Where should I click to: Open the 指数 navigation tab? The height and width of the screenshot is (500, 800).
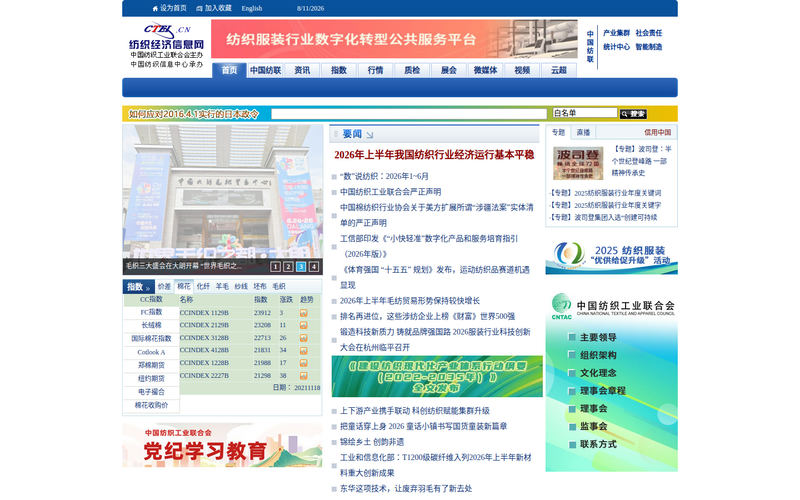point(339,70)
